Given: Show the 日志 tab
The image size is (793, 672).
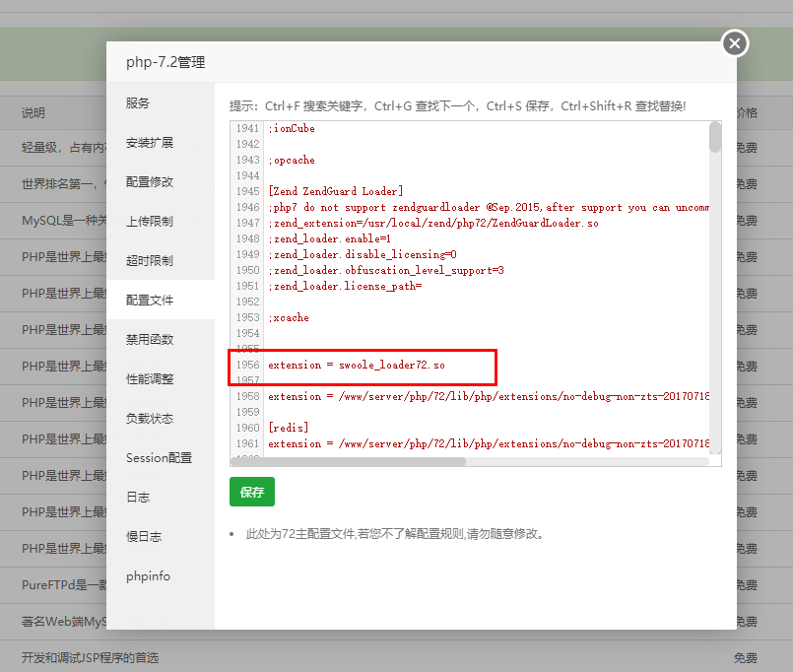Looking at the screenshot, I should click(x=138, y=498).
